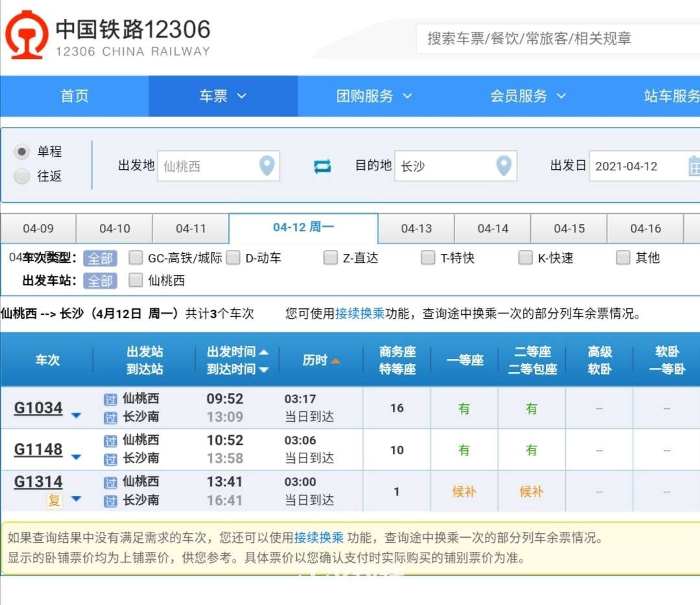Select 往返 round-trip radio button

21,176
